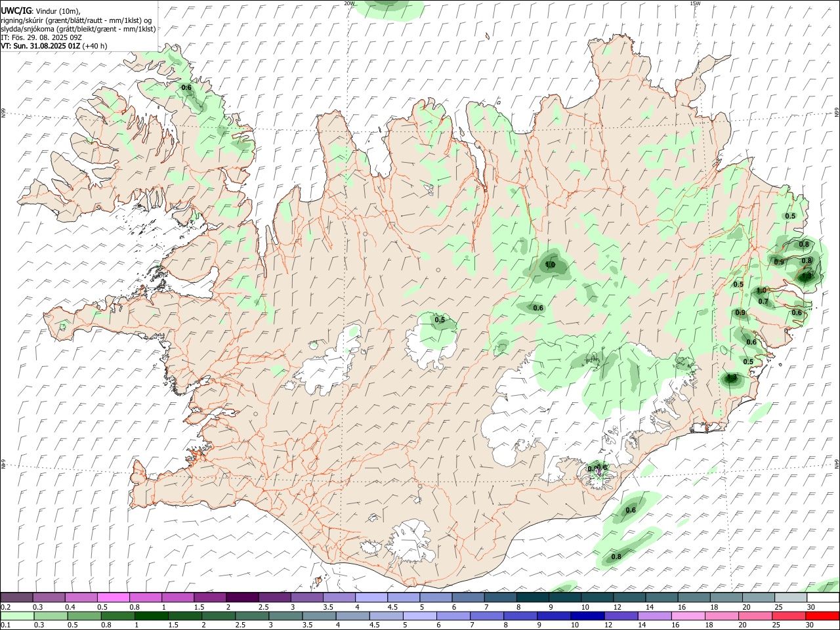
Task: Click the 0.5 value on the central Hofsjökull glacier
Action: (x=440, y=320)
